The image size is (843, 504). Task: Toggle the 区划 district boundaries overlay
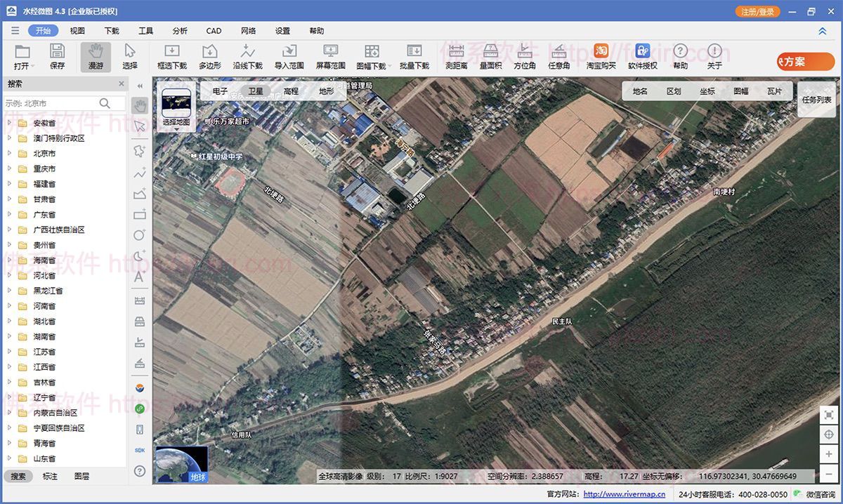(674, 91)
